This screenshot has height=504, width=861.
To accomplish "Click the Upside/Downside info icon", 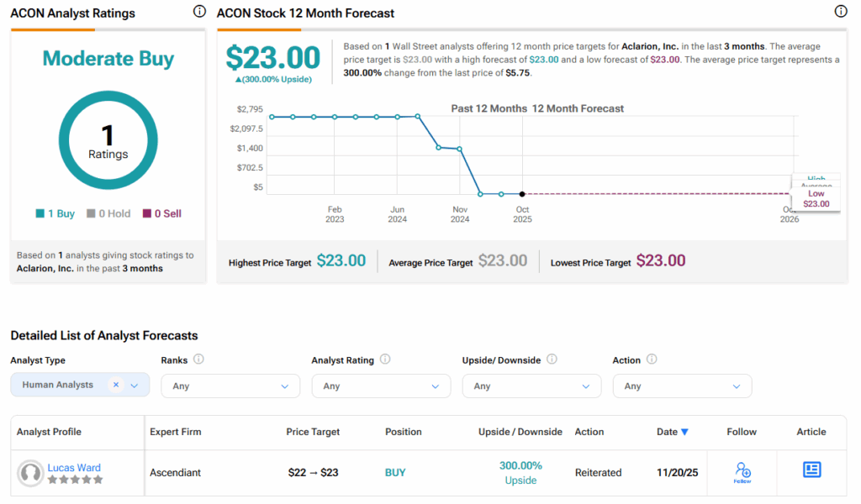I will (x=552, y=360).
